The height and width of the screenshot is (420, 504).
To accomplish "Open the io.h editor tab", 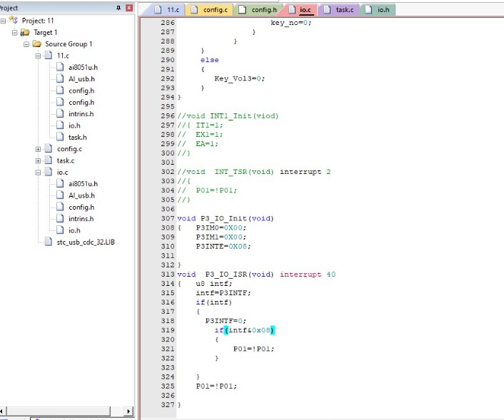I will [x=378, y=10].
